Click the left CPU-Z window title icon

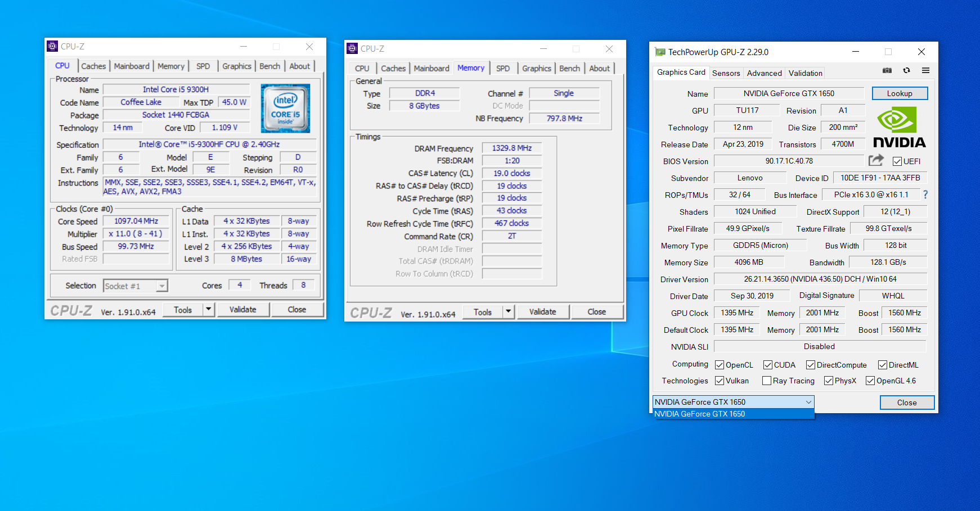[x=52, y=46]
